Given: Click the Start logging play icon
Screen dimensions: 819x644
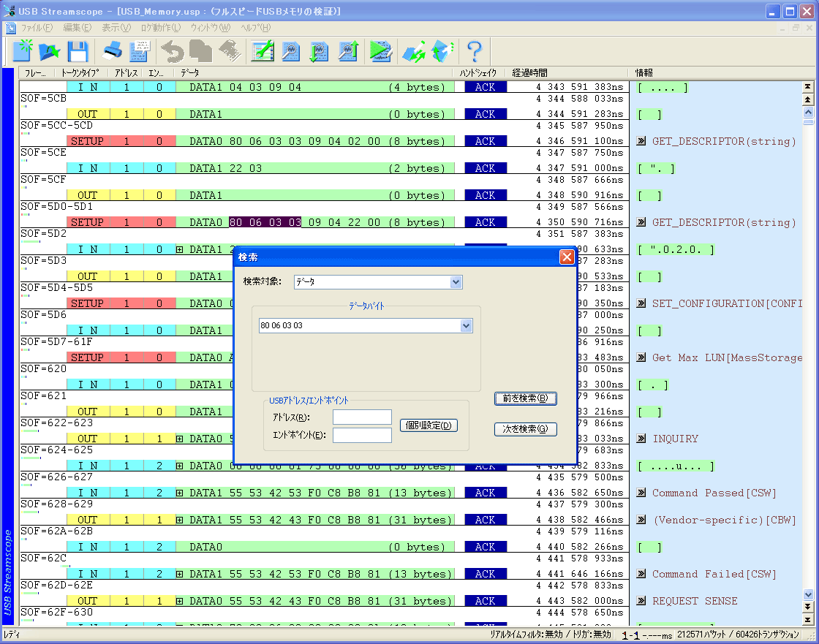Looking at the screenshot, I should click(381, 51).
